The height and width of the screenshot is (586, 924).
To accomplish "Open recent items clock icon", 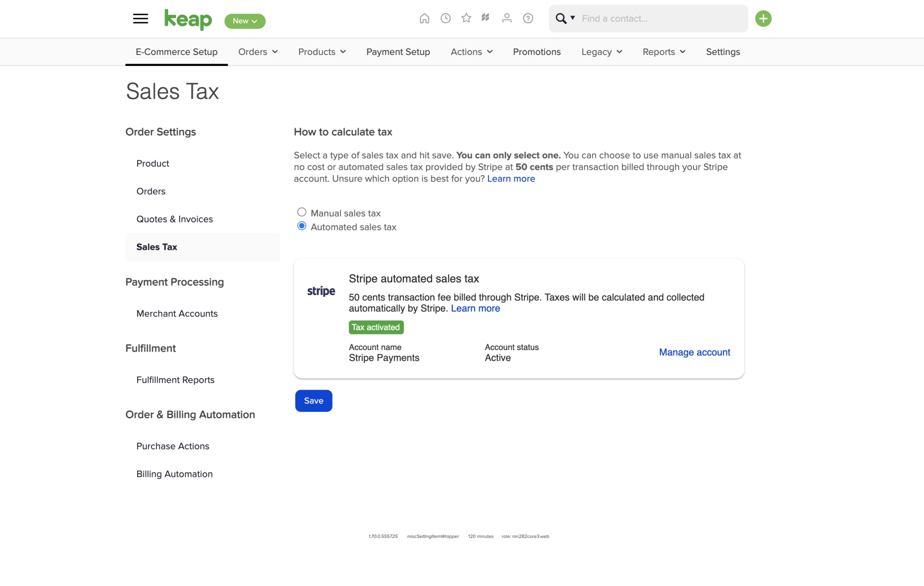I will pyautogui.click(x=445, y=18).
